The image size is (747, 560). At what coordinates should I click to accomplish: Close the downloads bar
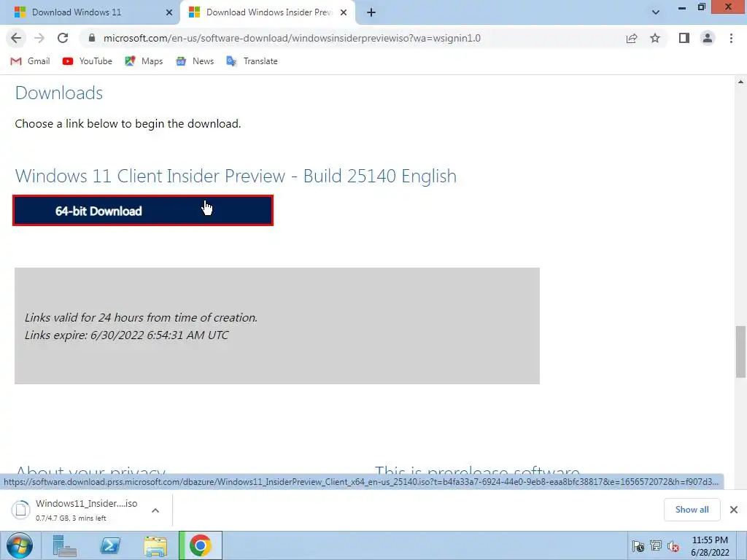tap(734, 510)
